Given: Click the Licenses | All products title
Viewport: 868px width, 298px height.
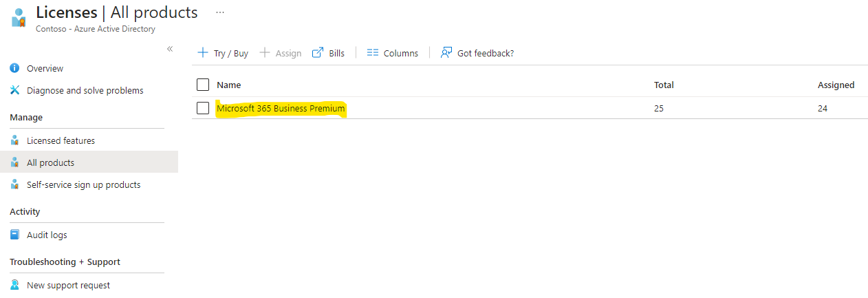Looking at the screenshot, I should pos(117,12).
